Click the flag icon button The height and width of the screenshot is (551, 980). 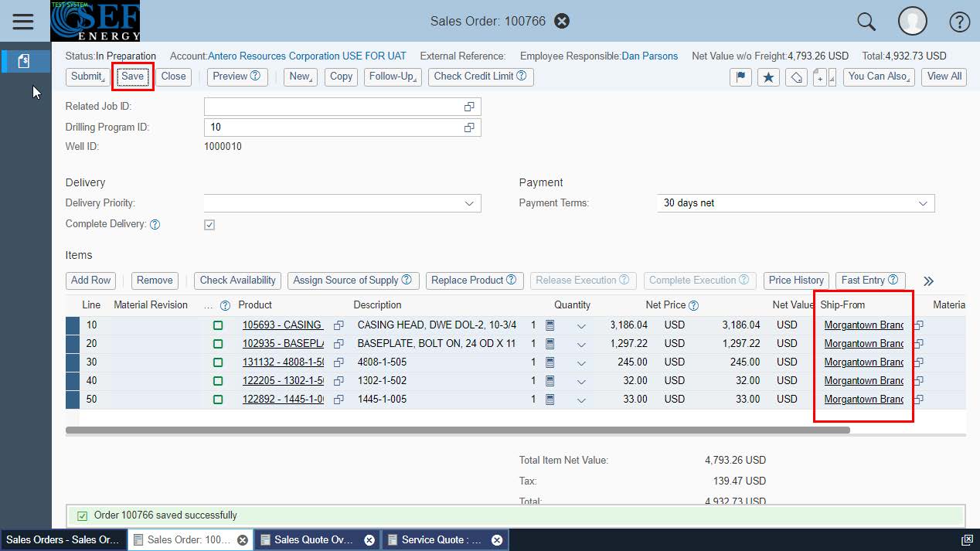point(740,77)
